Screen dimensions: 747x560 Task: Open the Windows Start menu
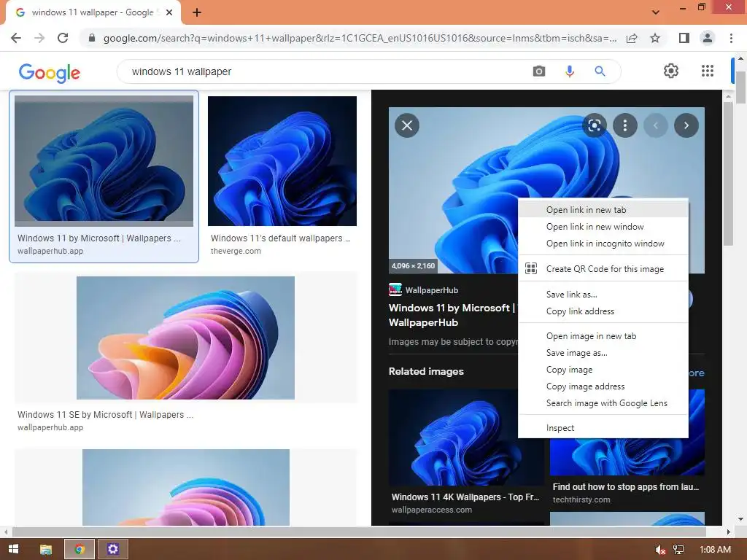(13, 549)
